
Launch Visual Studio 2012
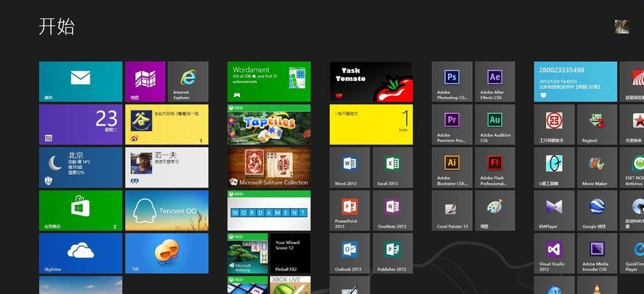(x=554, y=253)
